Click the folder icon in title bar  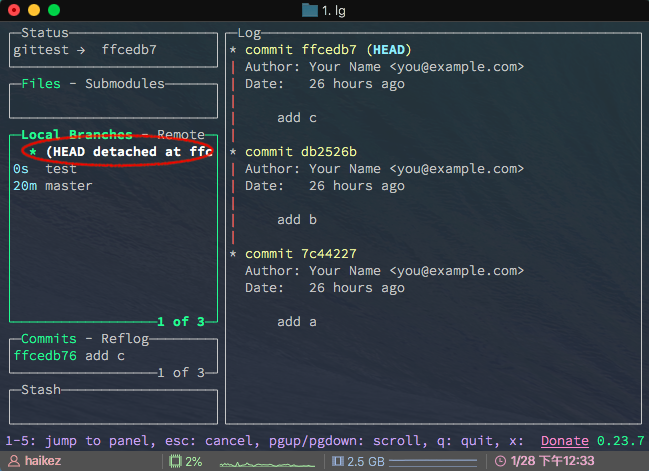[310, 11]
